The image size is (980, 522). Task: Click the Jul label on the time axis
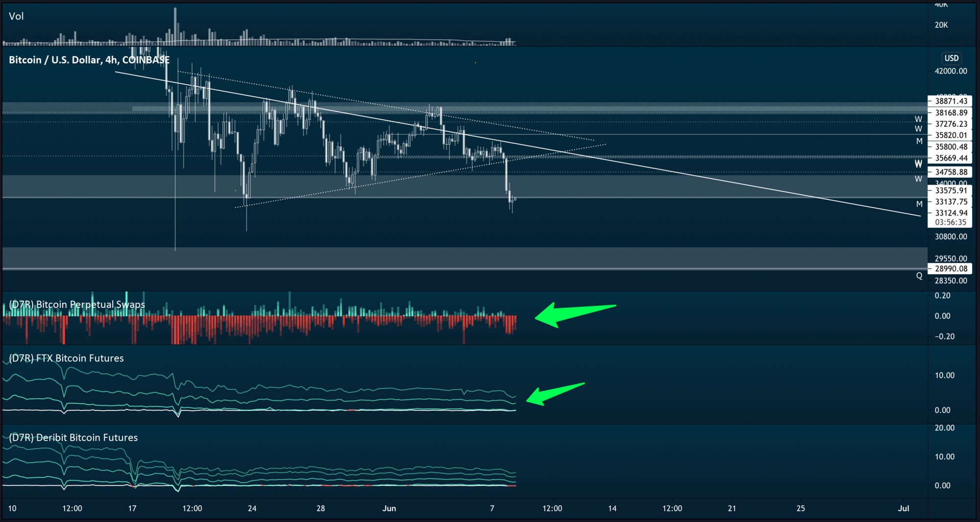(x=904, y=508)
